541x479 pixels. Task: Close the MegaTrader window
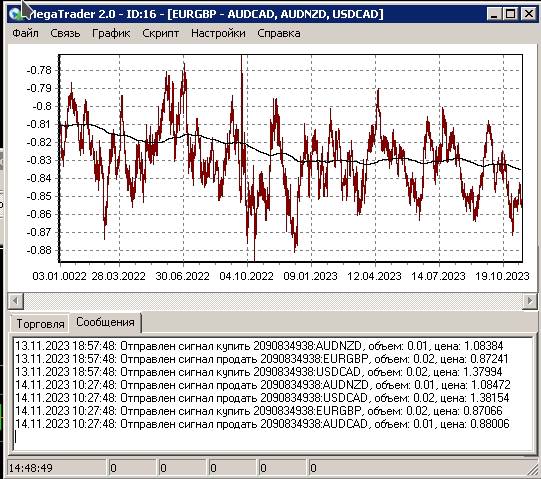pyautogui.click(x=528, y=14)
